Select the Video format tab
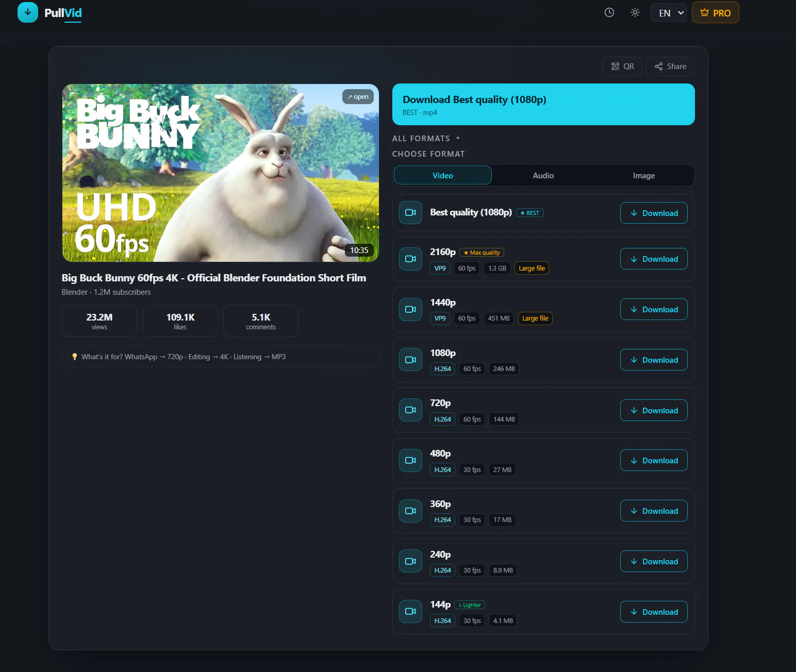The height and width of the screenshot is (672, 796). (443, 176)
